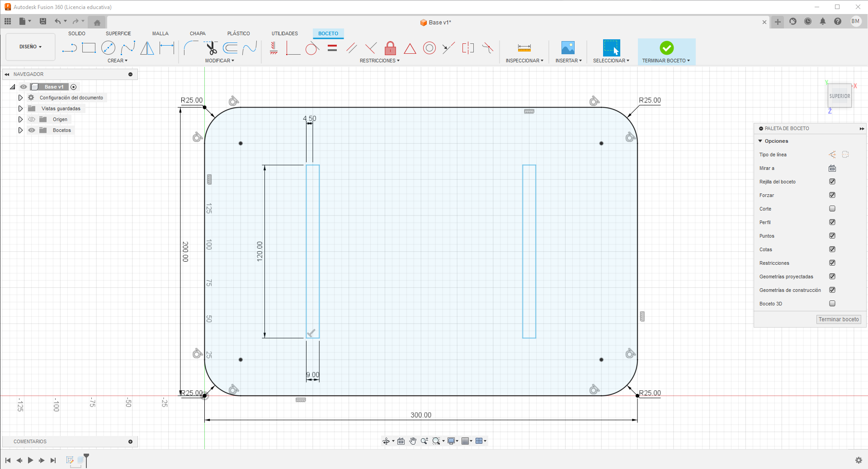Viewport: 868px width, 469px height.
Task: Click the green Terminar Boceto checkmark
Action: coord(666,48)
